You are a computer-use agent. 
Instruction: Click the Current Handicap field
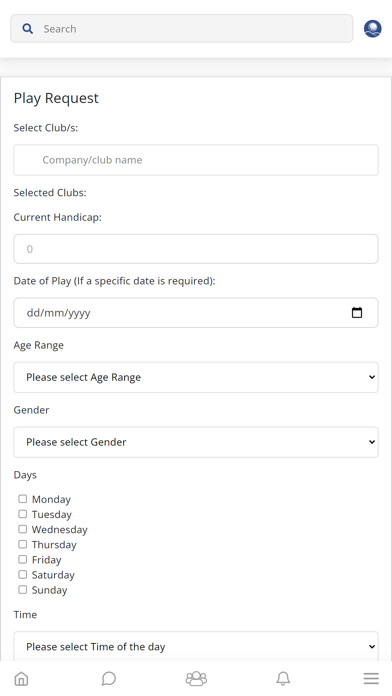tap(196, 249)
